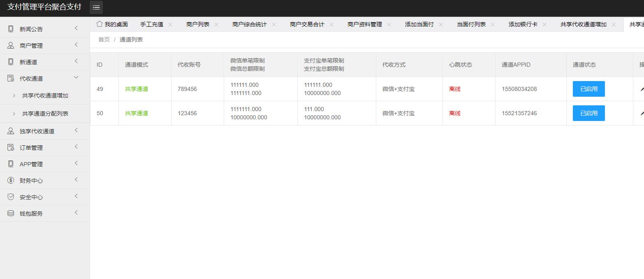Open 共享代收通道增加 in sidebar submenu
The width and height of the screenshot is (644, 279).
[45, 95]
